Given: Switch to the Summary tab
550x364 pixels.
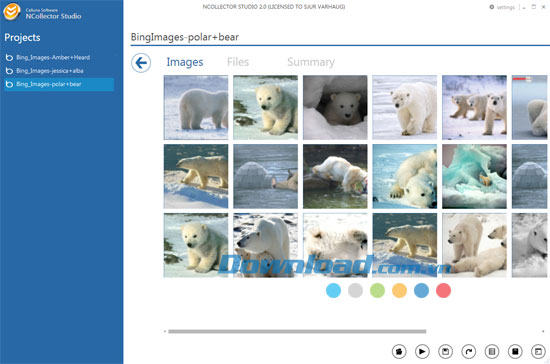Looking at the screenshot, I should [x=311, y=62].
